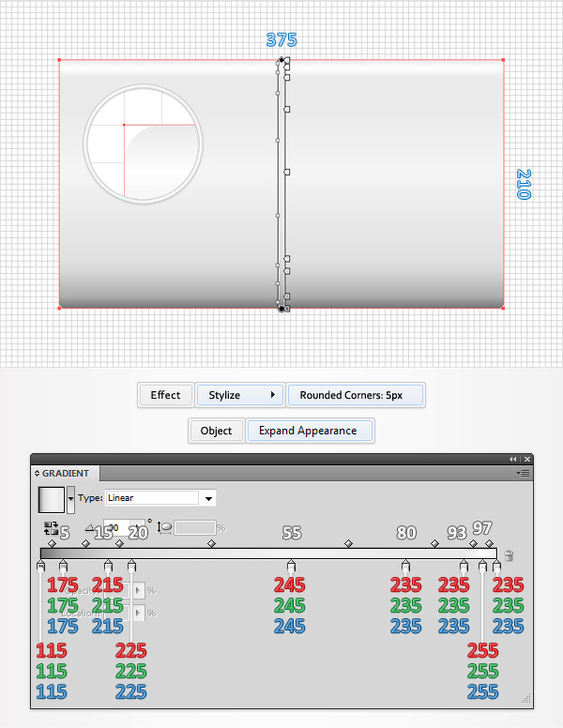Open the Effect menu
563x728 pixels.
click(165, 395)
